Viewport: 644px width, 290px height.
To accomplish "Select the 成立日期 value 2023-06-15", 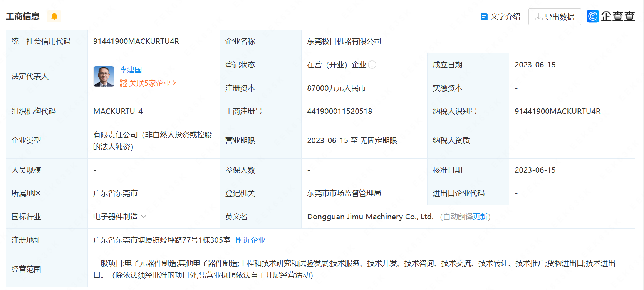I will 535,65.
